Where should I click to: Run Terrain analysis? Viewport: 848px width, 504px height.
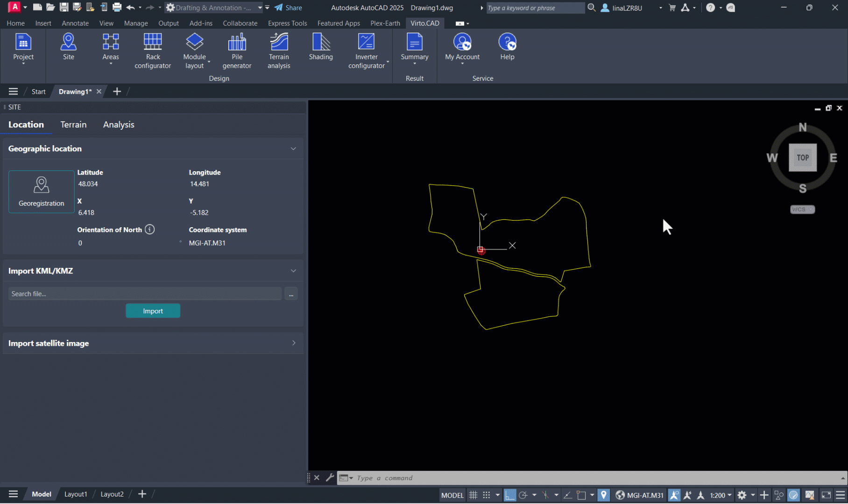coord(279,51)
